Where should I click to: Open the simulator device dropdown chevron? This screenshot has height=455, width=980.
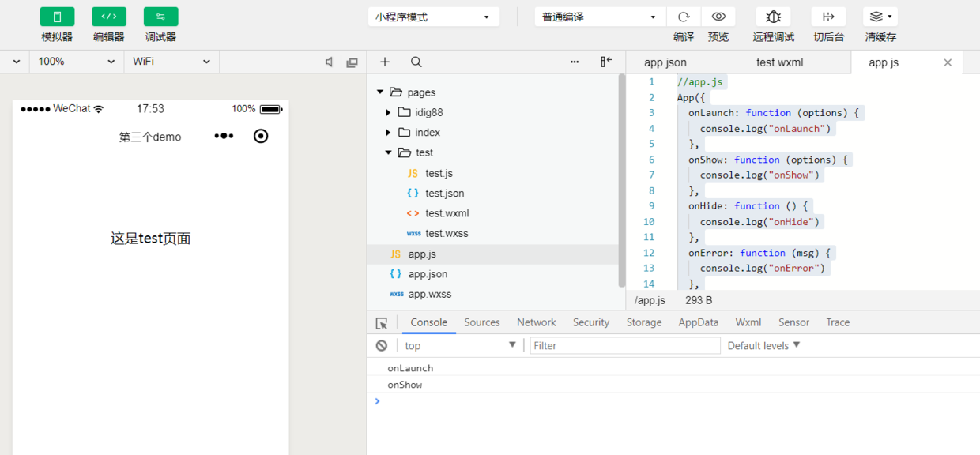[x=16, y=62]
